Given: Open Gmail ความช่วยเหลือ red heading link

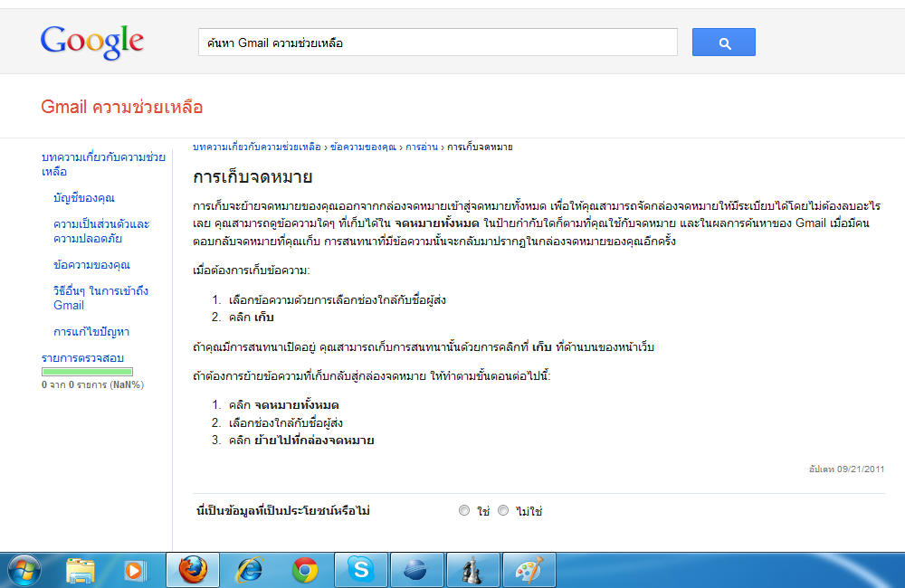Looking at the screenshot, I should (122, 107).
